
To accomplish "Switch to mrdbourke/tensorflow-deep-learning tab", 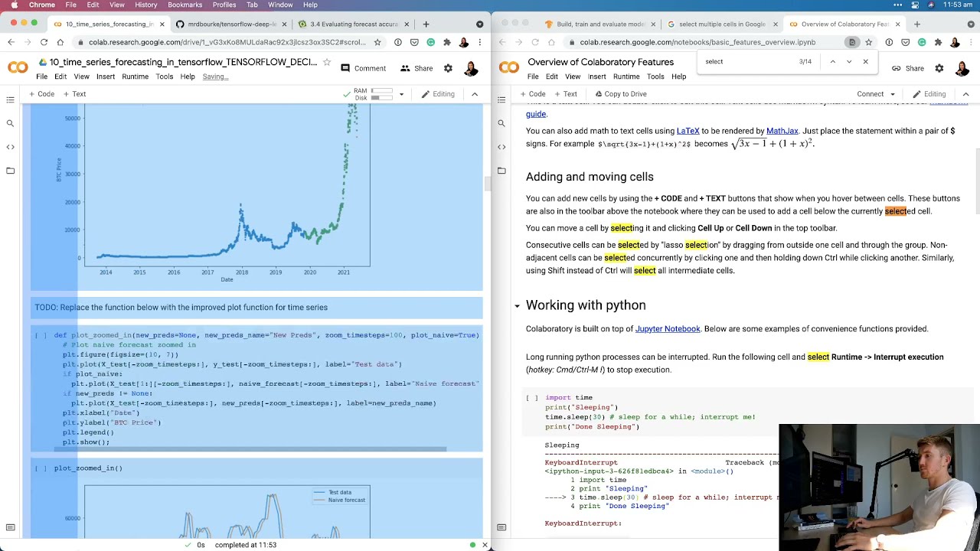I will pyautogui.click(x=230, y=24).
